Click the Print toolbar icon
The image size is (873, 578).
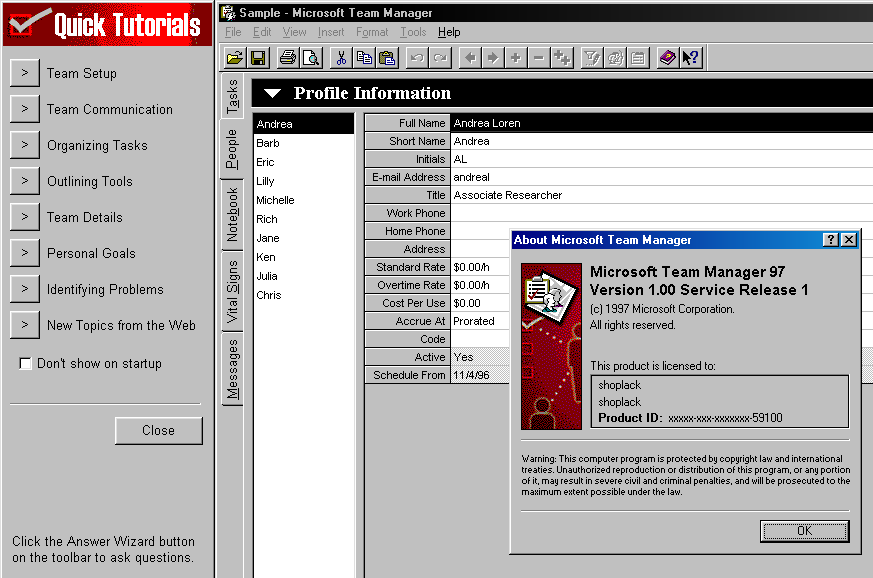[288, 58]
